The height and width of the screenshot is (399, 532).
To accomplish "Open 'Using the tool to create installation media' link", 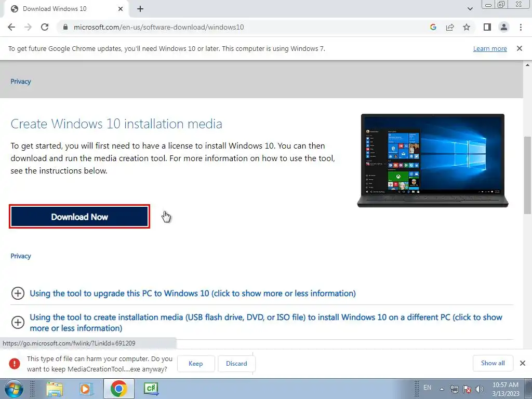I will click(266, 323).
